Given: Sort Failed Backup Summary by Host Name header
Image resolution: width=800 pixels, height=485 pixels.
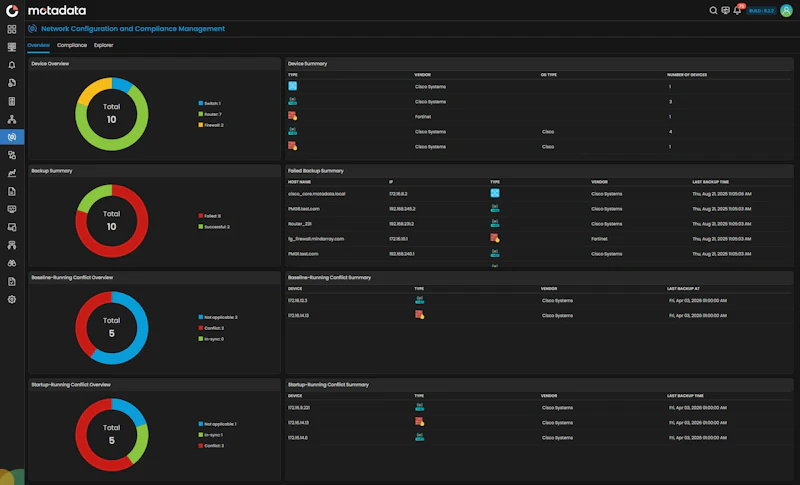Looking at the screenshot, I should pos(299,182).
